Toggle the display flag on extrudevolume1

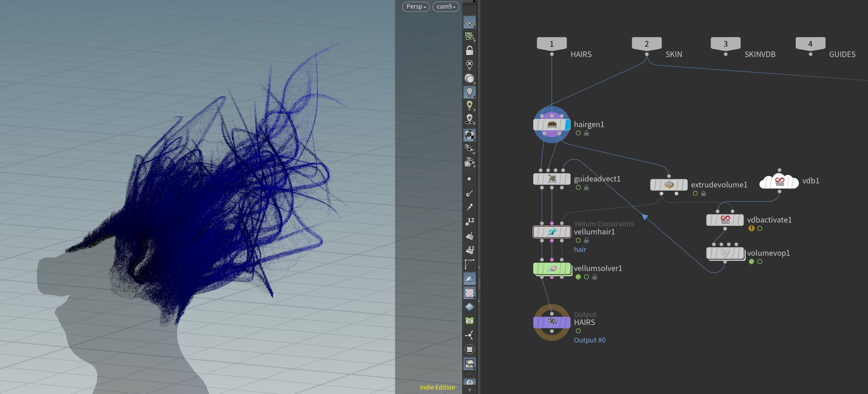coord(684,185)
